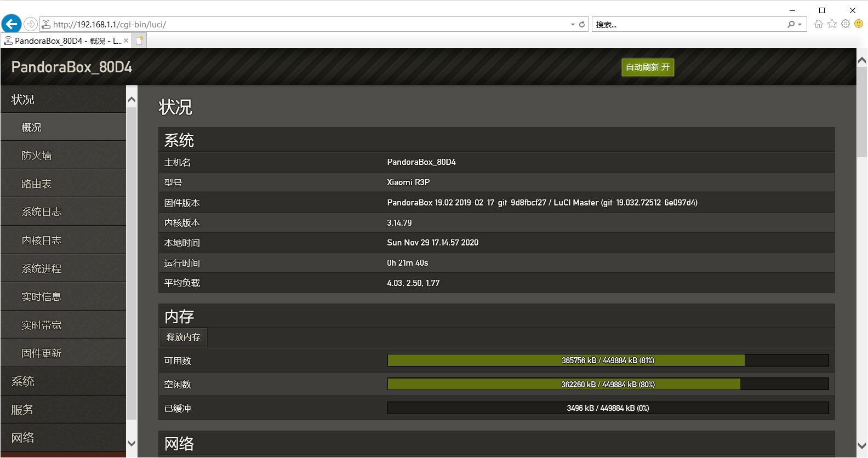Click the browser forward arrow

click(31, 24)
